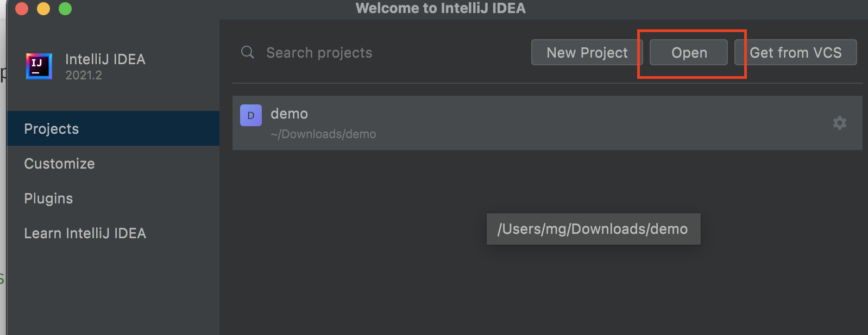868x335 pixels.
Task: Click the 2021.2 version label
Action: tap(84, 76)
